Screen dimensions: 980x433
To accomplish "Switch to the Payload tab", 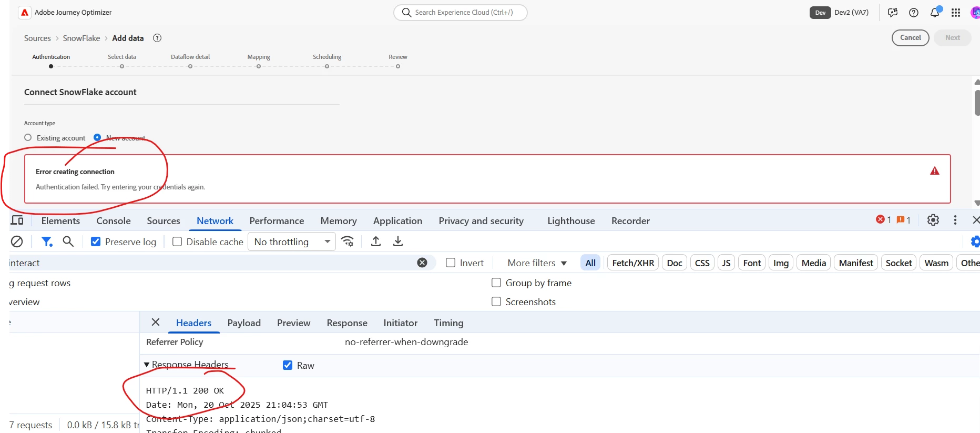I will tap(244, 323).
